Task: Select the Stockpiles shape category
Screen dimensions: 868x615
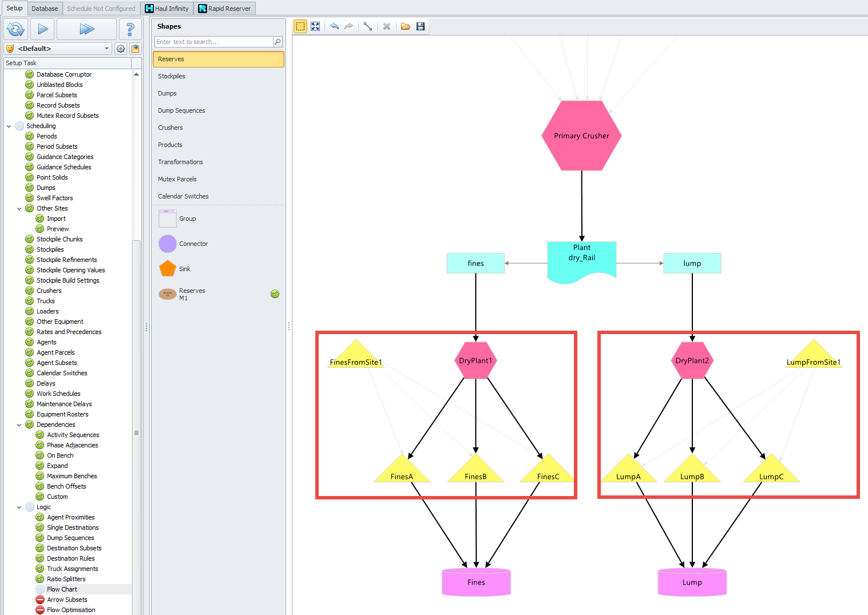Action: click(x=172, y=76)
